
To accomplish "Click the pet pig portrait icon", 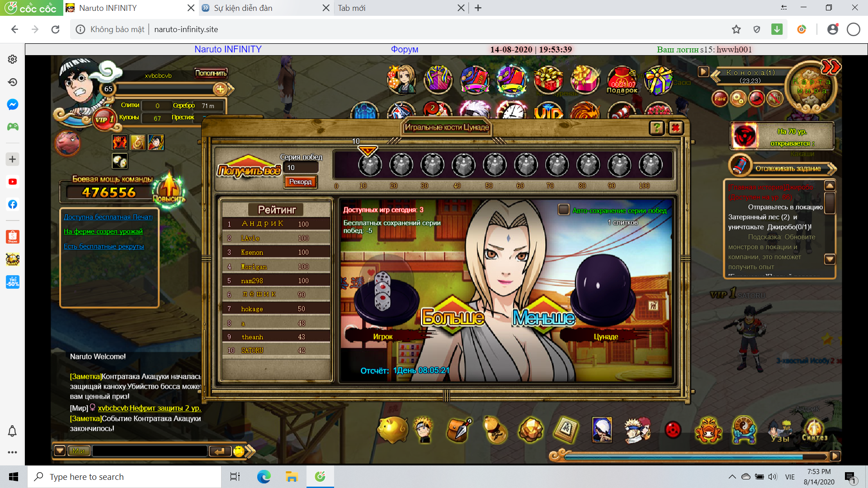I will [x=67, y=143].
